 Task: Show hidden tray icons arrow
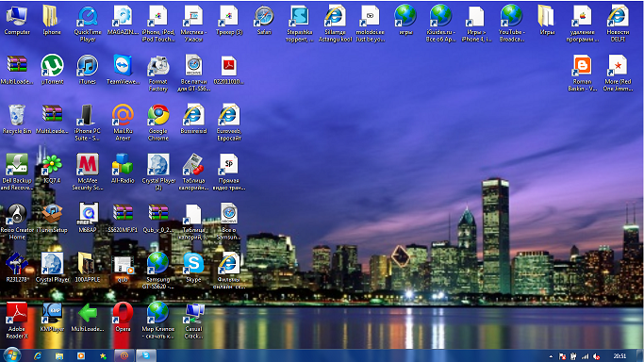pyautogui.click(x=551, y=356)
